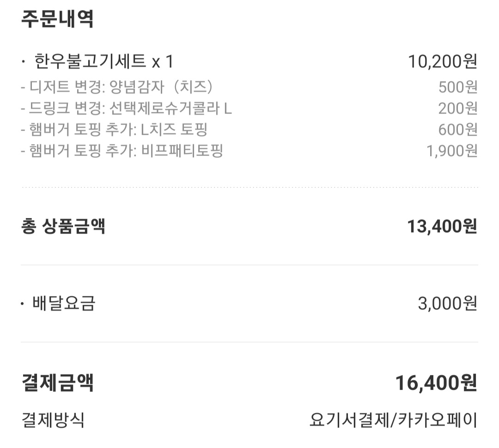Click the 총 상품금액 label
499x448 pixels.
(x=63, y=226)
